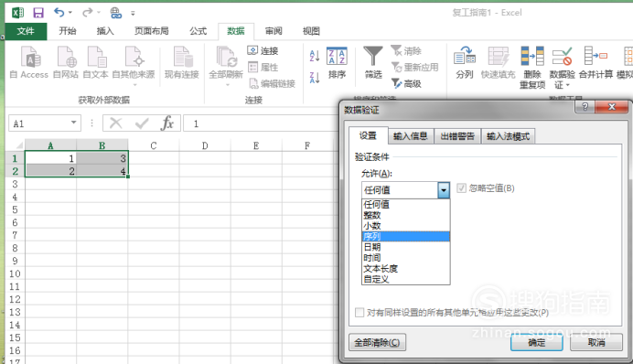Open the 开始 (Home) ribbon tab
This screenshot has width=633, height=364.
click(x=68, y=31)
